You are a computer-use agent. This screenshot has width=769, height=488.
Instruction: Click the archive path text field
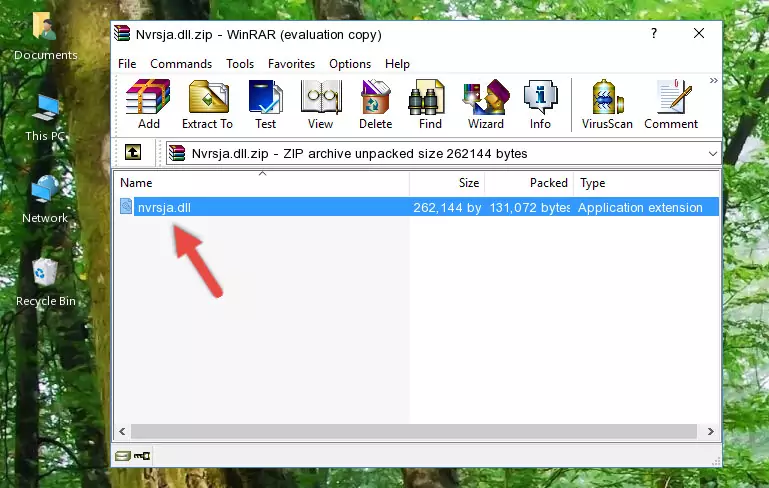pos(443,154)
